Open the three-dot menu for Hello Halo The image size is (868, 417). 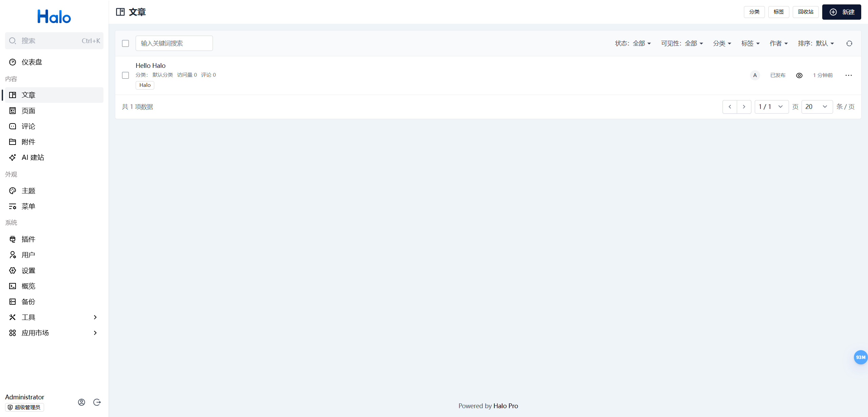coord(848,75)
